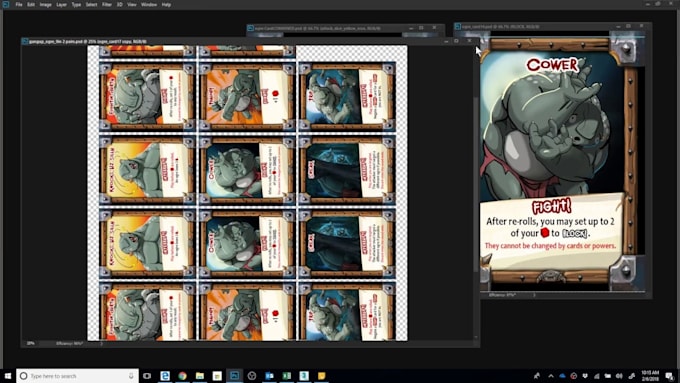Open status options arrow in Cower document
Image resolution: width=680 pixels, height=383 pixels.
click(x=534, y=295)
